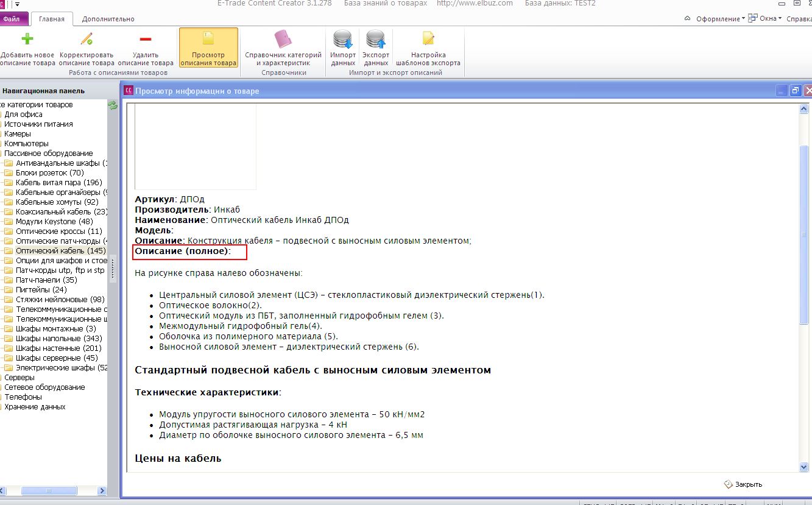Restore the product info view window
This screenshot has height=505, width=812.
(x=795, y=91)
